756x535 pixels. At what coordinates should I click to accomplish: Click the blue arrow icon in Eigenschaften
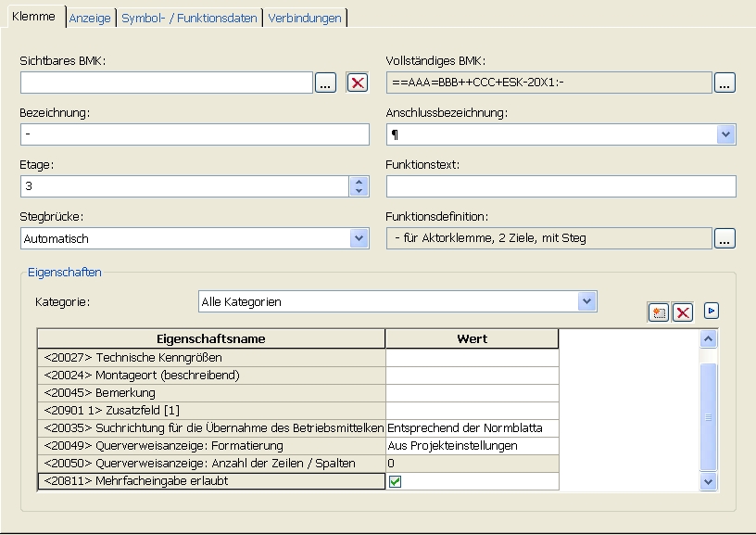coord(712,311)
